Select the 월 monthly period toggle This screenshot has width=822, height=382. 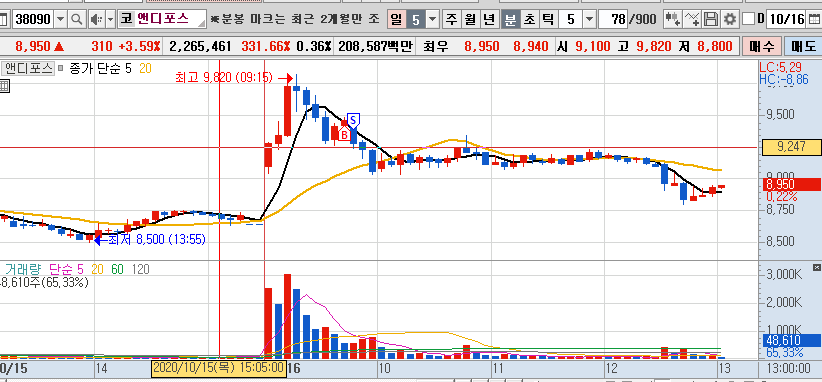tap(470, 20)
